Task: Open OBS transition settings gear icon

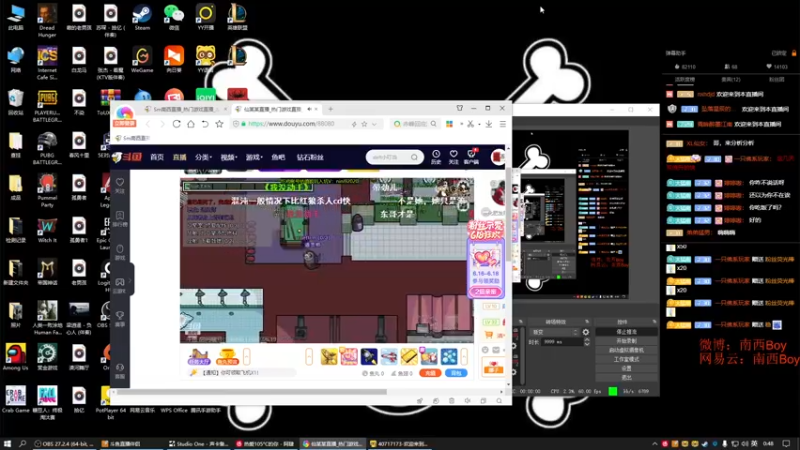Action: point(586,332)
